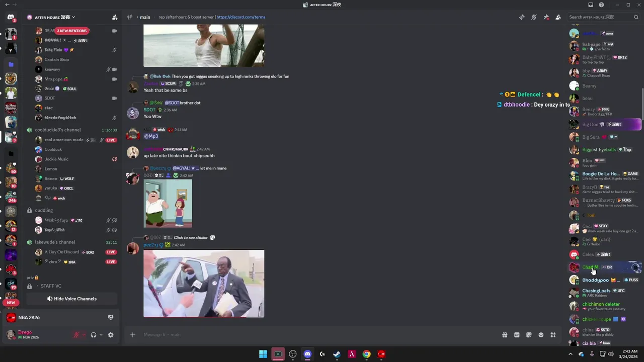644x362 pixels.
Task: Open the sticker picker
Action: click(529, 335)
